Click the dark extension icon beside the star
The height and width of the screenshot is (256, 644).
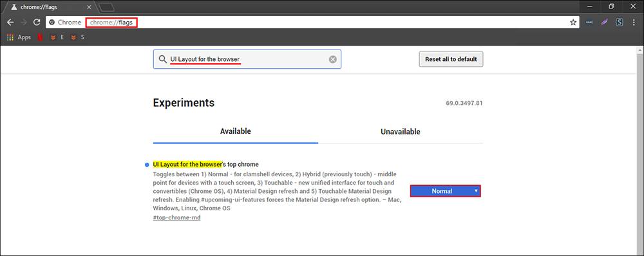click(589, 23)
